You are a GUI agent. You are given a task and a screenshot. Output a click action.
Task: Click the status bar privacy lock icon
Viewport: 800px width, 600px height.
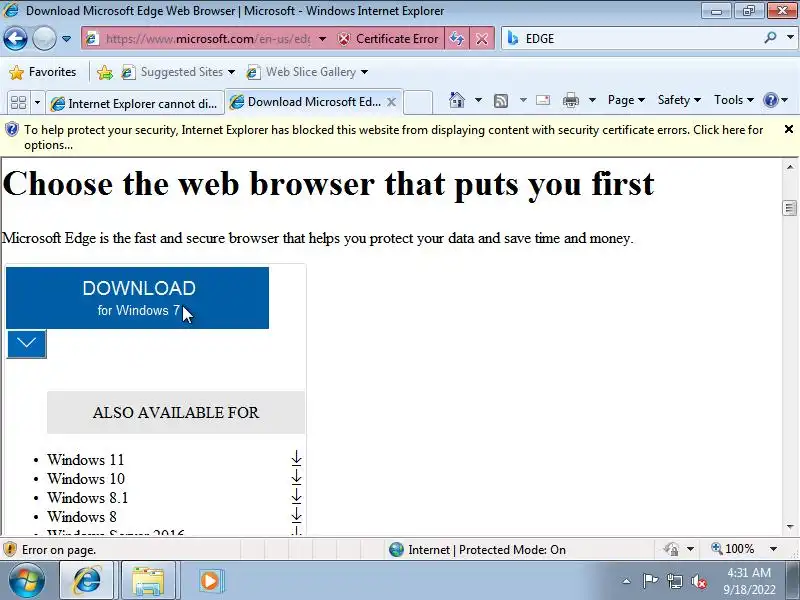[x=671, y=549]
